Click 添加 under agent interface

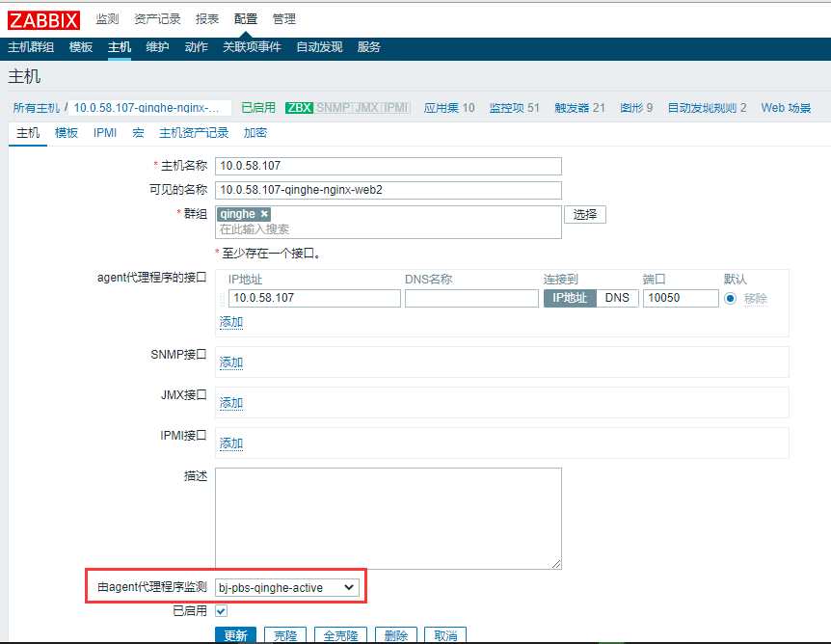(231, 322)
